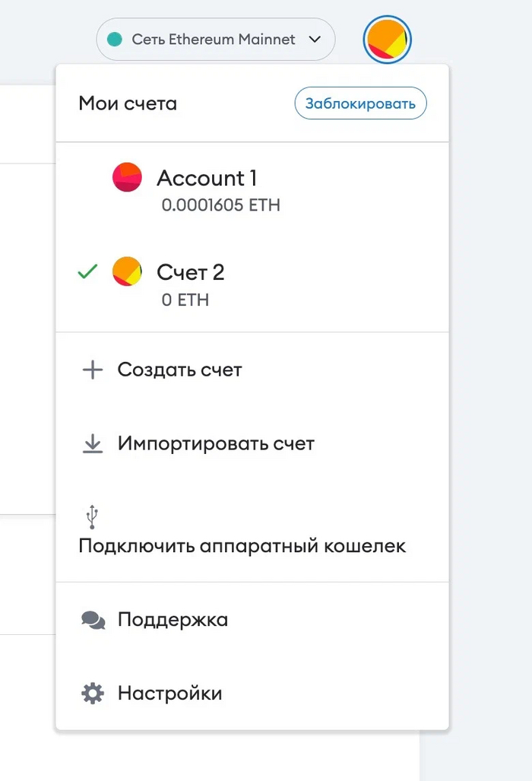Click the Account 1 identicon
532x781 pixels.
pyautogui.click(x=127, y=177)
